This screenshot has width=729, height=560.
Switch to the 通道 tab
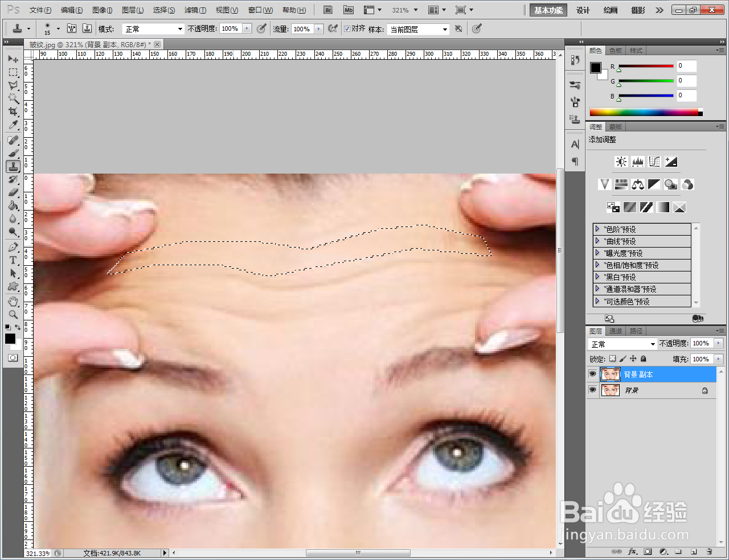(616, 331)
